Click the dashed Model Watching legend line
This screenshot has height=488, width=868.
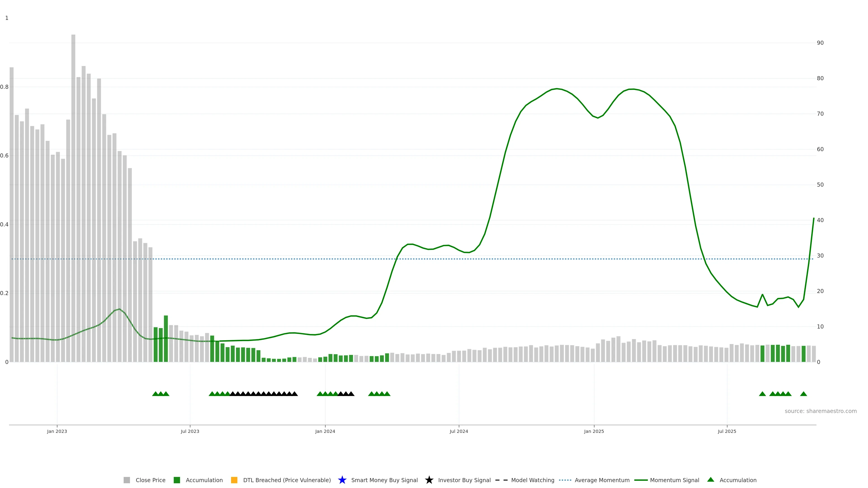pos(501,480)
